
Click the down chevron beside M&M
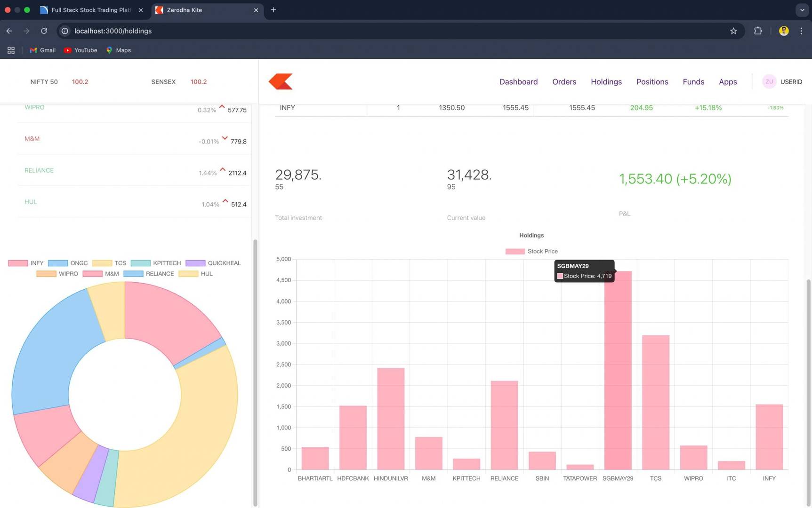coord(225,139)
